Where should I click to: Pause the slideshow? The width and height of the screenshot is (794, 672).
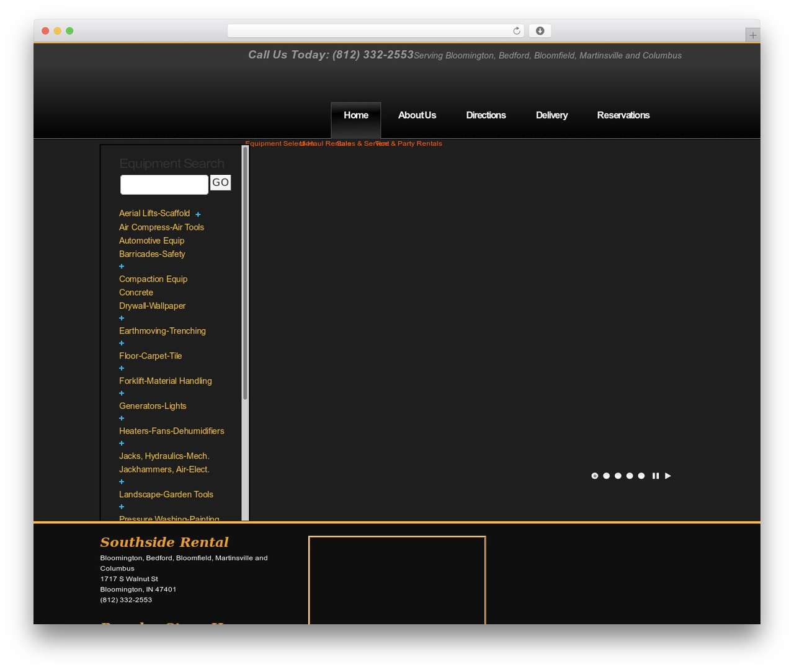[x=656, y=476]
